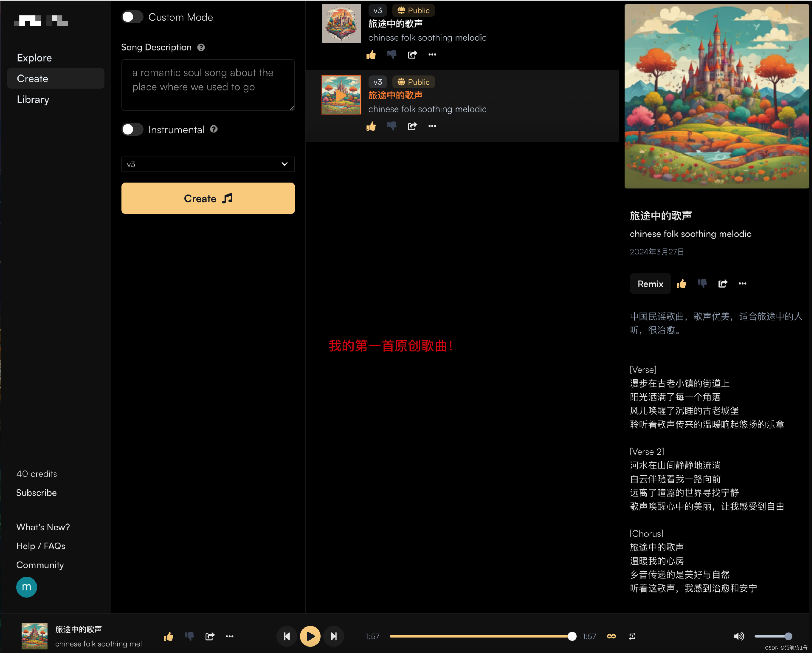This screenshot has height=653, width=812.
Task: Click the volume speaker icon in player
Action: [x=739, y=636]
